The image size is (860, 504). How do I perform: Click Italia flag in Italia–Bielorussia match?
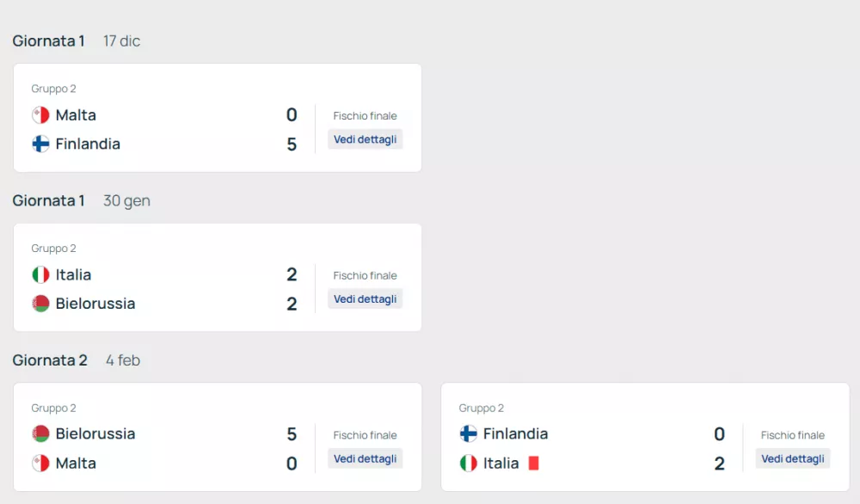[x=40, y=275]
